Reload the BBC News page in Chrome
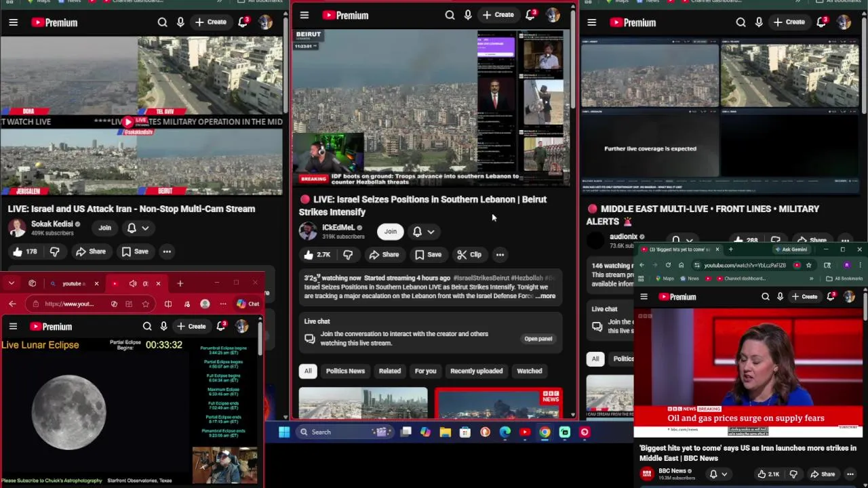Image resolution: width=868 pixels, height=488 pixels. (x=668, y=265)
